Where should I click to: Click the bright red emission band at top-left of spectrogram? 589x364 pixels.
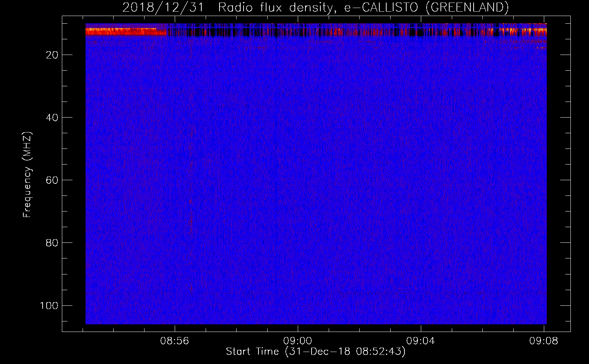(126, 32)
